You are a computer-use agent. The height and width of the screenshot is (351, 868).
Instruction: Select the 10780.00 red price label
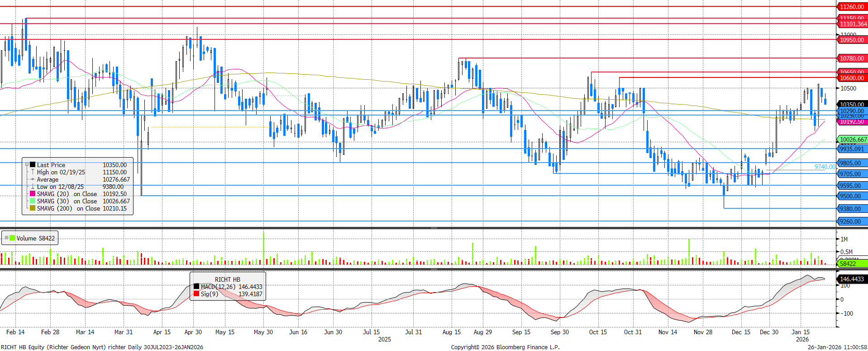(x=852, y=58)
